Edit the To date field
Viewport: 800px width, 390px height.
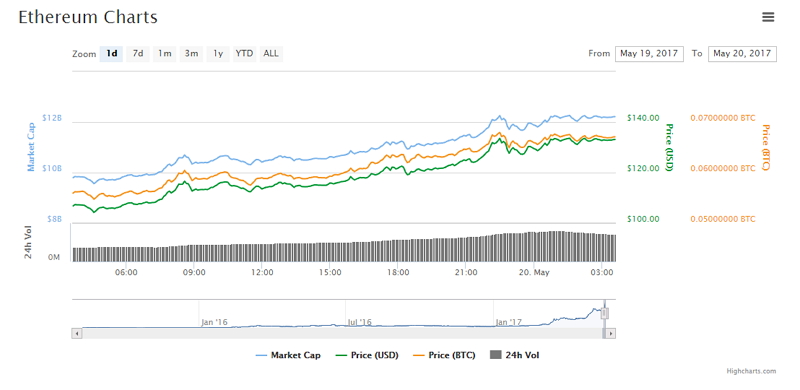pos(742,54)
